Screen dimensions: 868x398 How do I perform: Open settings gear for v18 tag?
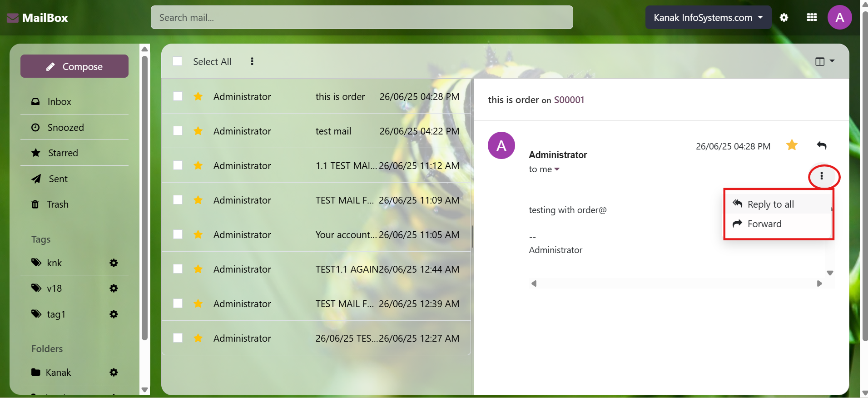114,289
